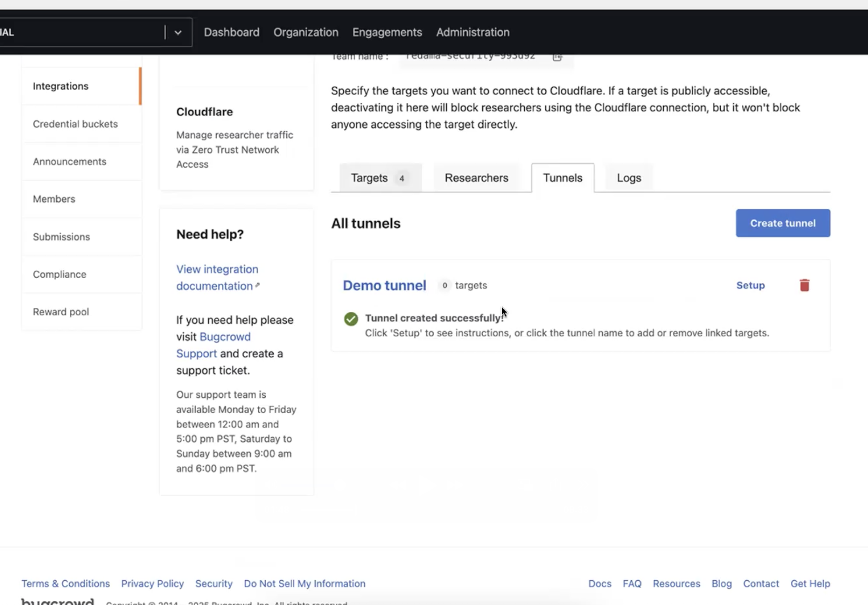Select the Tunnels tab
Screen dimensions: 868x605
(563, 178)
